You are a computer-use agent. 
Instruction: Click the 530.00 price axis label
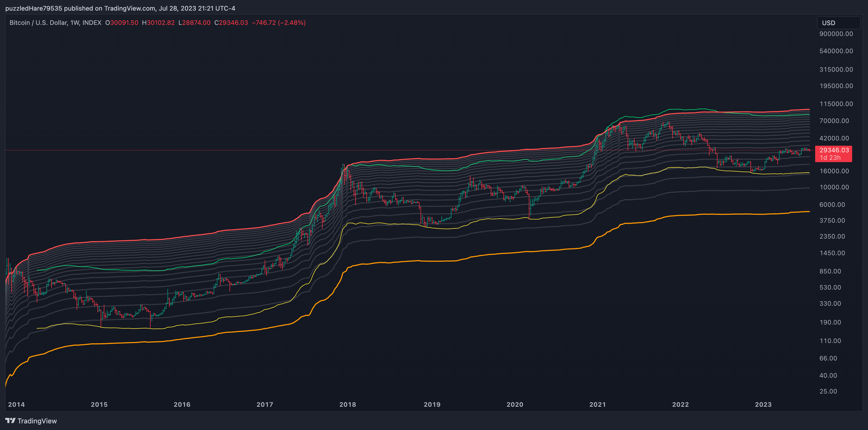tap(830, 287)
